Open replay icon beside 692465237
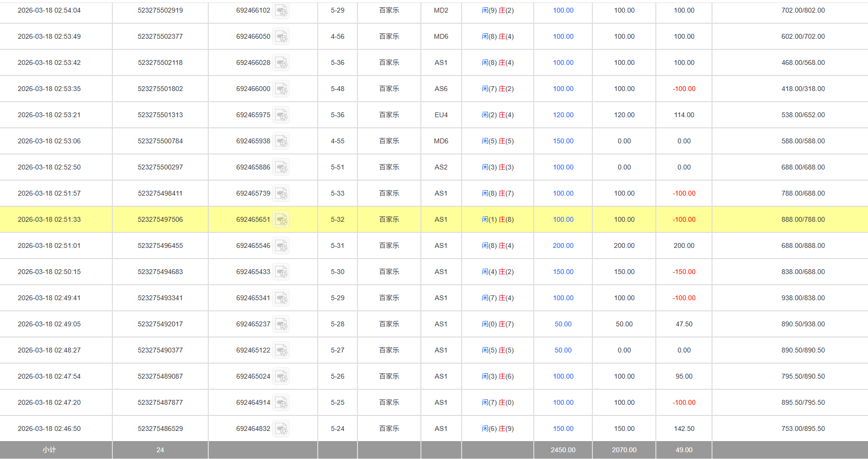The image size is (868, 459). [281, 324]
